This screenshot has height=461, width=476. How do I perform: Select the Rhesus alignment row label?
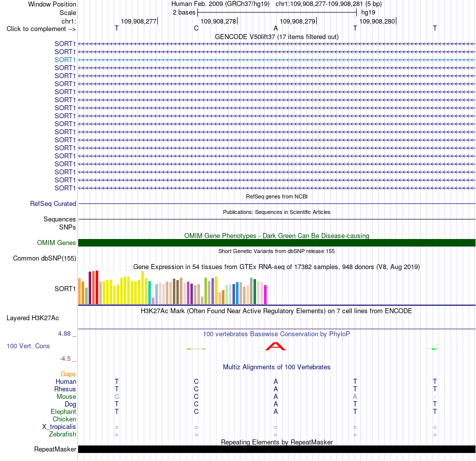coord(65,389)
